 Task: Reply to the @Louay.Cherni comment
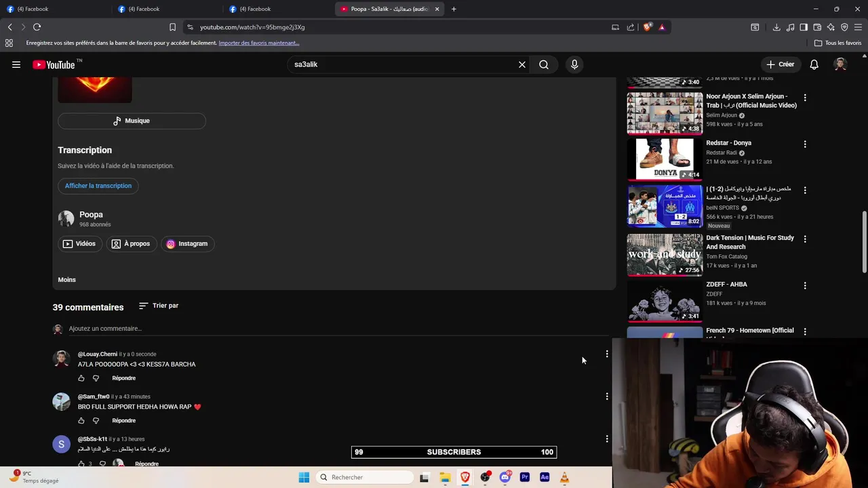pyautogui.click(x=123, y=378)
